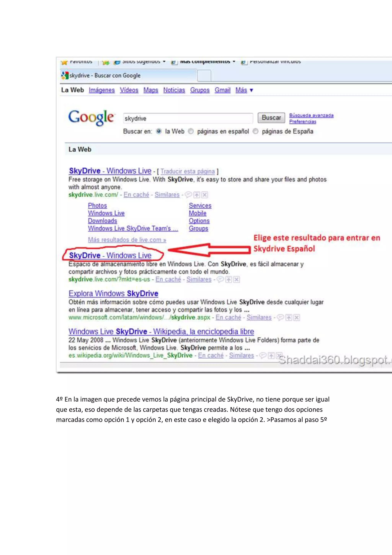392x555 pixels.
Task: Go to Vídeos search
Action: [129, 90]
